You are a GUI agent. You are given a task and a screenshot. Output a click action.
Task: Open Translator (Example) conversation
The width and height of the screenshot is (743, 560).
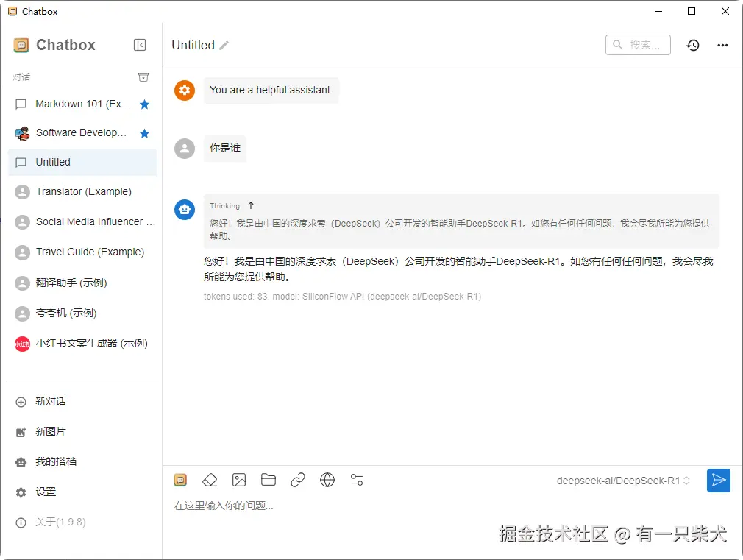coord(83,191)
